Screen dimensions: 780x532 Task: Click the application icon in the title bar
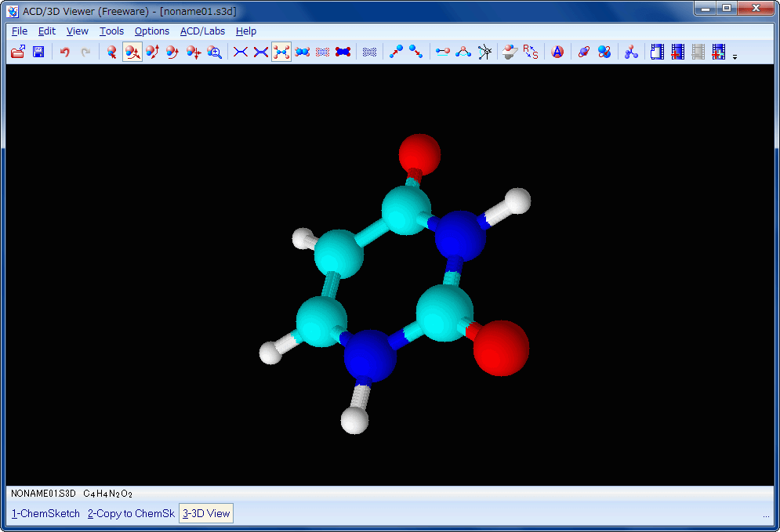(13, 11)
